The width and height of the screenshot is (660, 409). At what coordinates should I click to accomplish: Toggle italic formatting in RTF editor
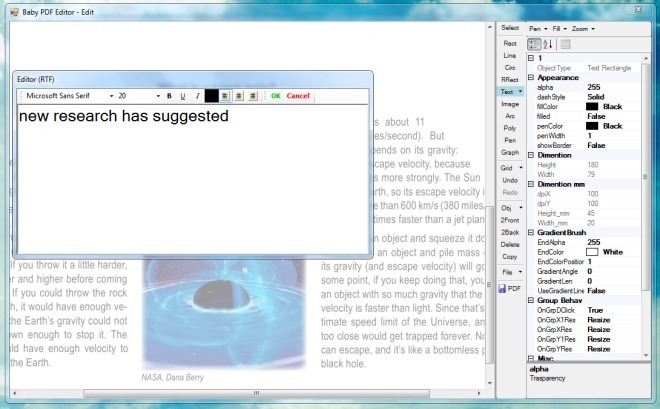tap(197, 96)
